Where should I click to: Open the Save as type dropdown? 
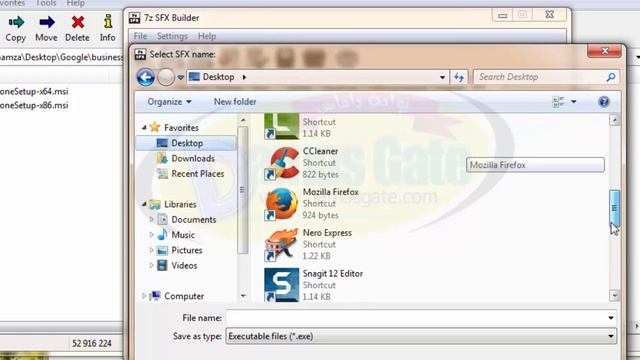[x=611, y=336]
